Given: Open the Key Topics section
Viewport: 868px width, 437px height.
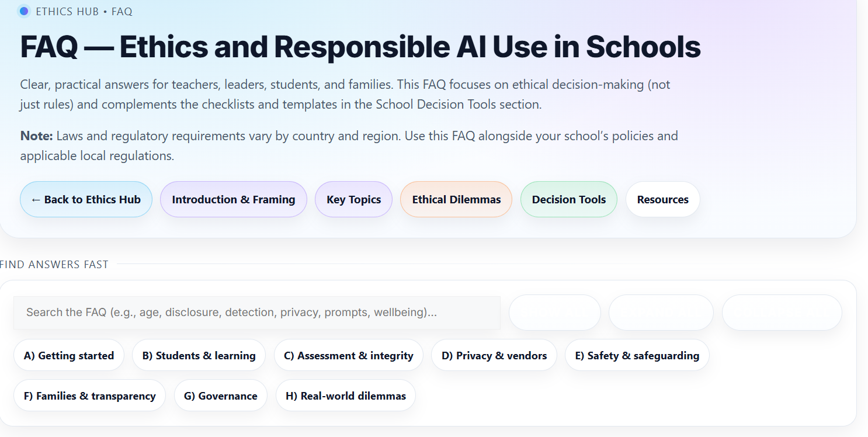Looking at the screenshot, I should (x=353, y=199).
